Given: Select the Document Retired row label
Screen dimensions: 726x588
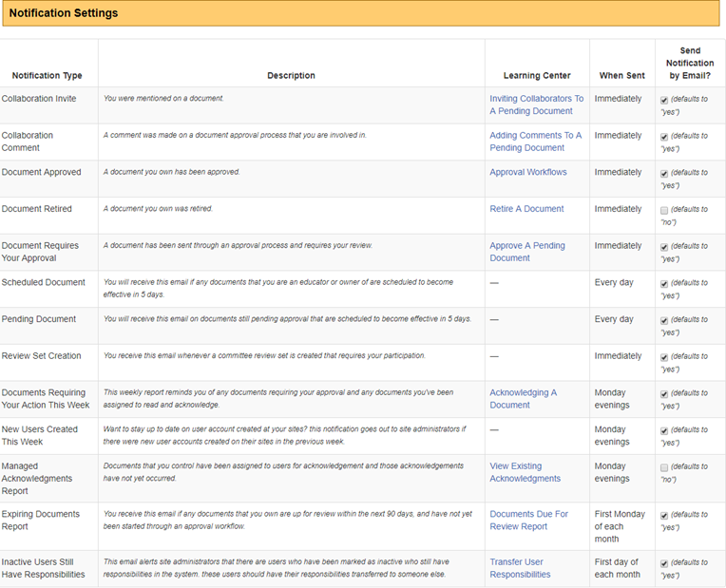Looking at the screenshot, I should pyautogui.click(x=36, y=209).
